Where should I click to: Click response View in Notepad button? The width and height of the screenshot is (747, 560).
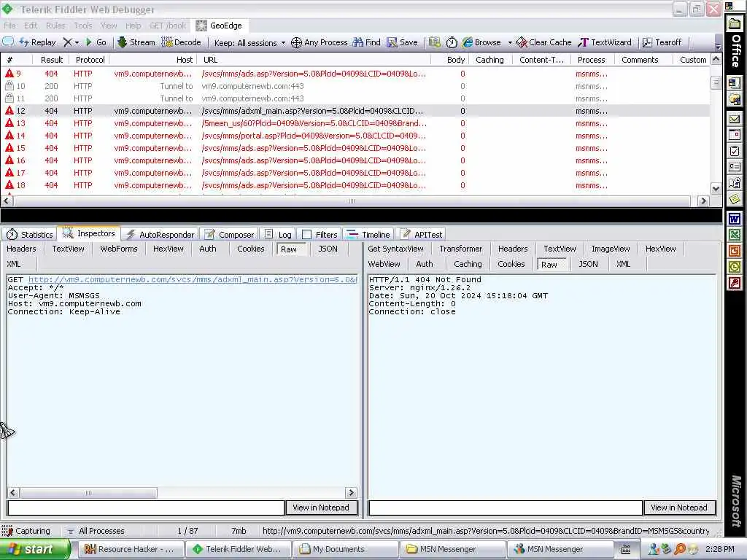[679, 507]
